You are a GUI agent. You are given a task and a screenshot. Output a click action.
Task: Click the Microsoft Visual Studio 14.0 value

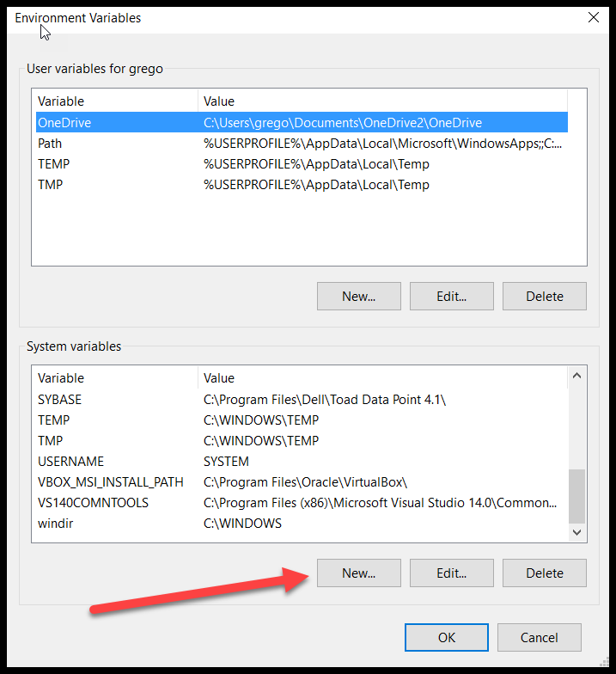[380, 502]
